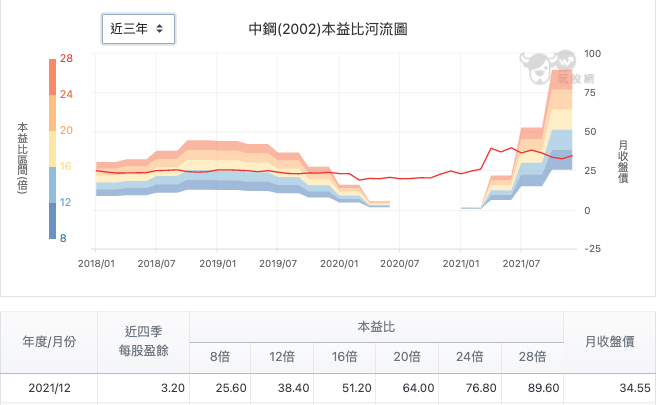Click right axis value 50
This screenshot has height=405, width=656.
590,132
